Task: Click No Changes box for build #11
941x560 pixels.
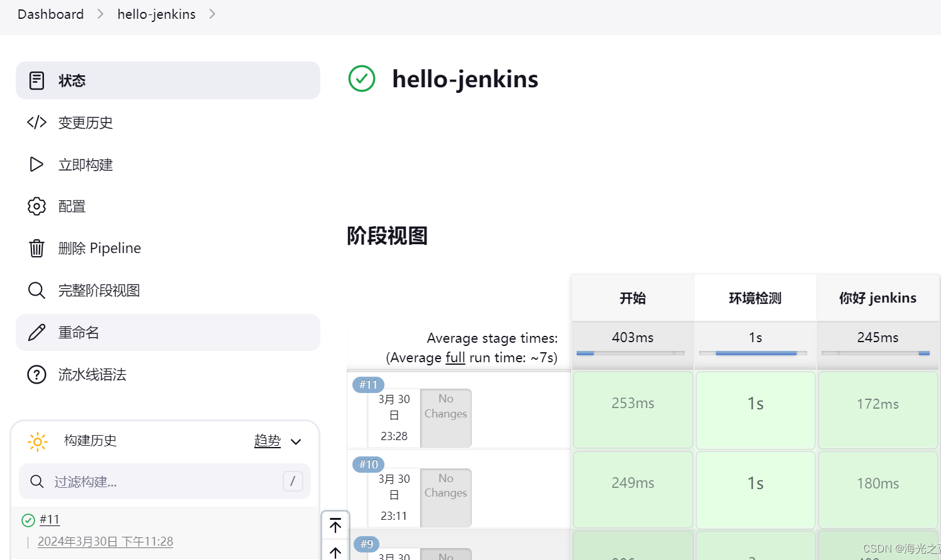Action: [x=446, y=418]
